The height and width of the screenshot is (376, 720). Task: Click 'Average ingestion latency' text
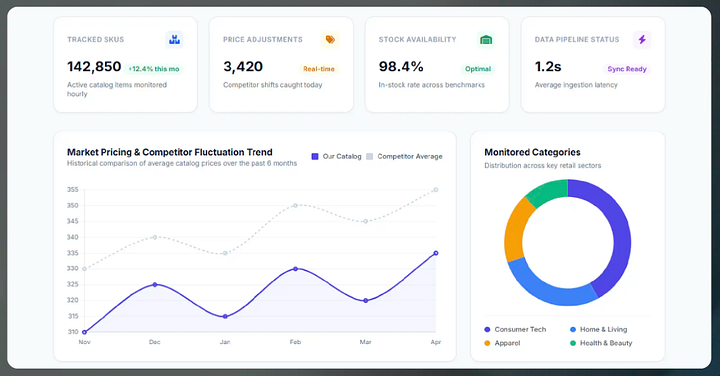[x=576, y=85]
